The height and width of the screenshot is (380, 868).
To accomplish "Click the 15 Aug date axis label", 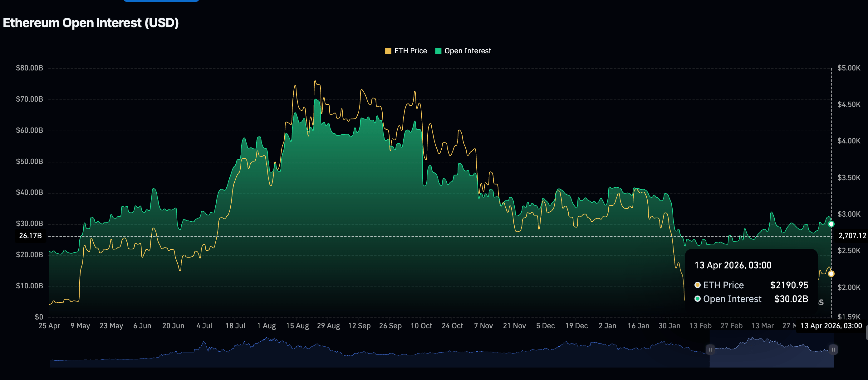I will [x=297, y=326].
